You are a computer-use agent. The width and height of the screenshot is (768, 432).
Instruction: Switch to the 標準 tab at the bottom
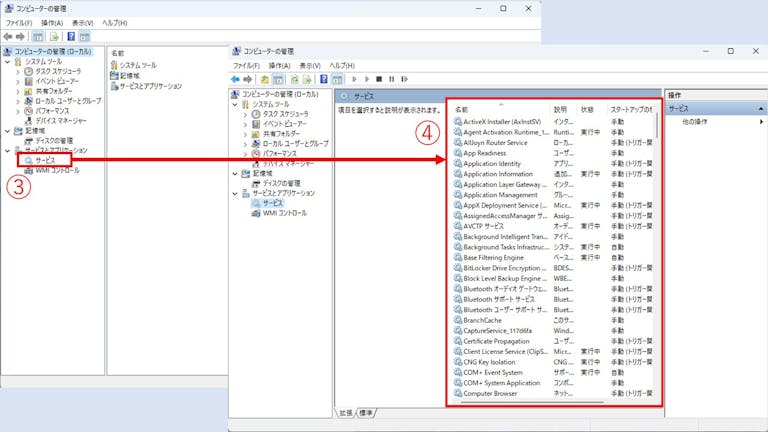[366, 413]
